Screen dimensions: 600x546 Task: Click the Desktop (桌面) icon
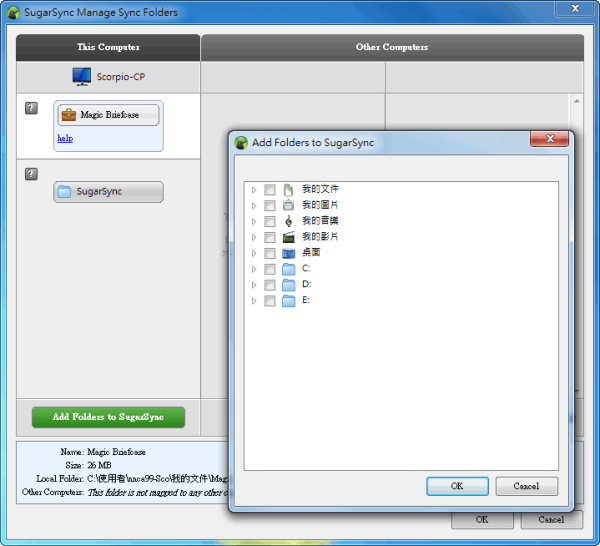pyautogui.click(x=289, y=253)
